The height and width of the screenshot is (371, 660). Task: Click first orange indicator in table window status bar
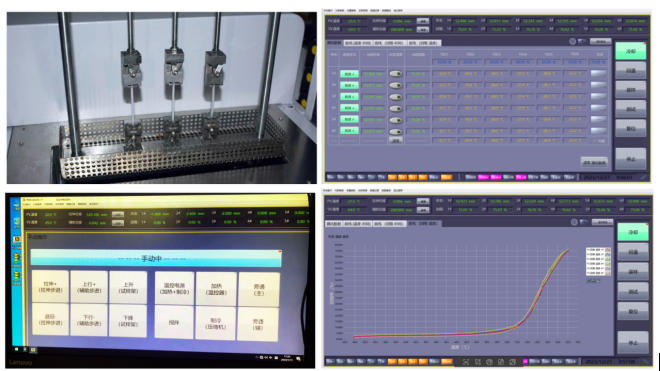click(392, 177)
